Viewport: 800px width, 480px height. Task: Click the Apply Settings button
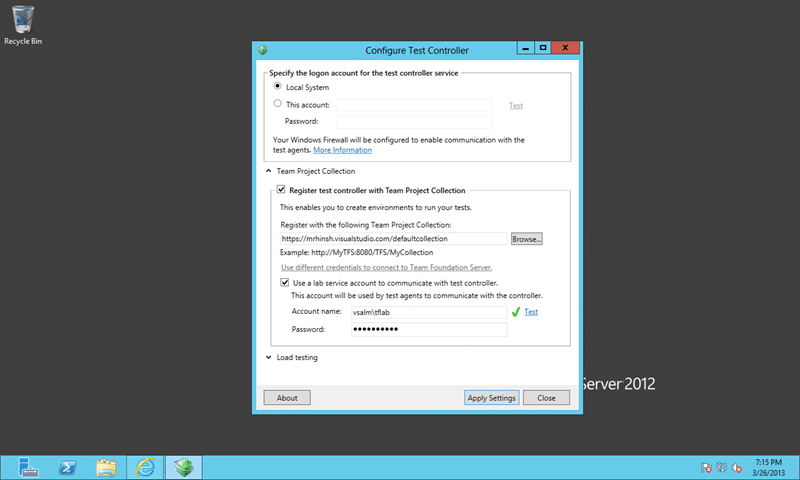(491, 398)
